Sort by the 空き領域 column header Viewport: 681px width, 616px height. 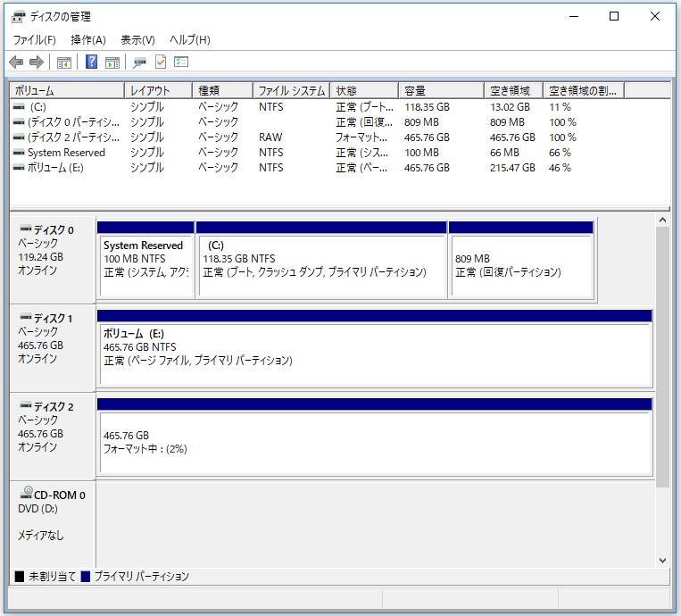coord(513,91)
